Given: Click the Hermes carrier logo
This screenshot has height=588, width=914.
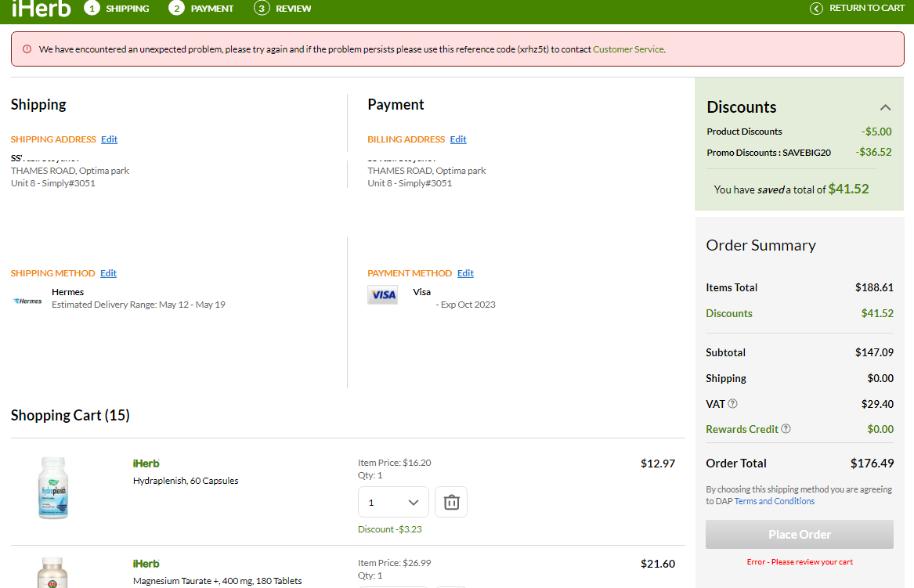Looking at the screenshot, I should coord(28,301).
